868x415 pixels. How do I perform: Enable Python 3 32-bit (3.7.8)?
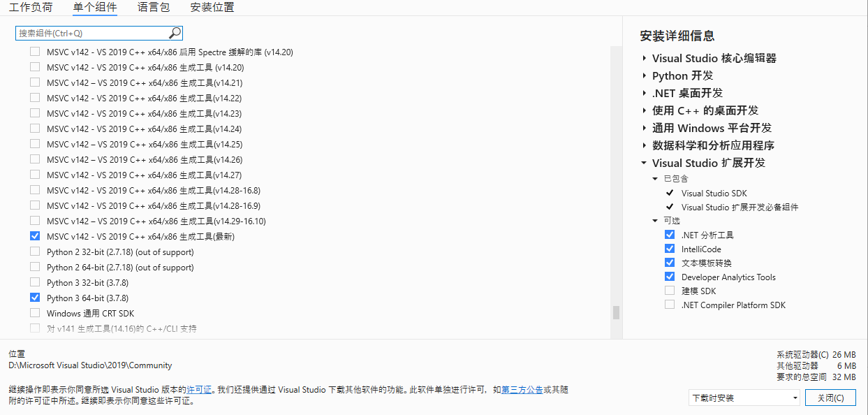tap(35, 282)
